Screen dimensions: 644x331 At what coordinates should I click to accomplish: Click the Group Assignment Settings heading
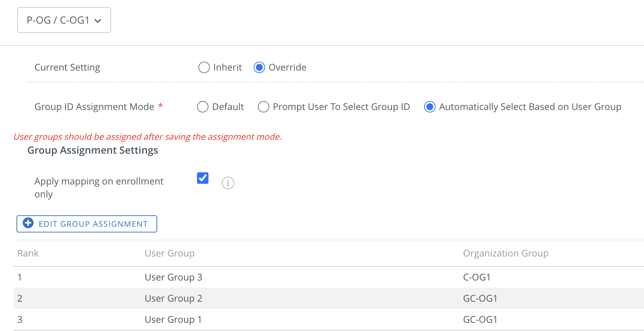(x=93, y=150)
